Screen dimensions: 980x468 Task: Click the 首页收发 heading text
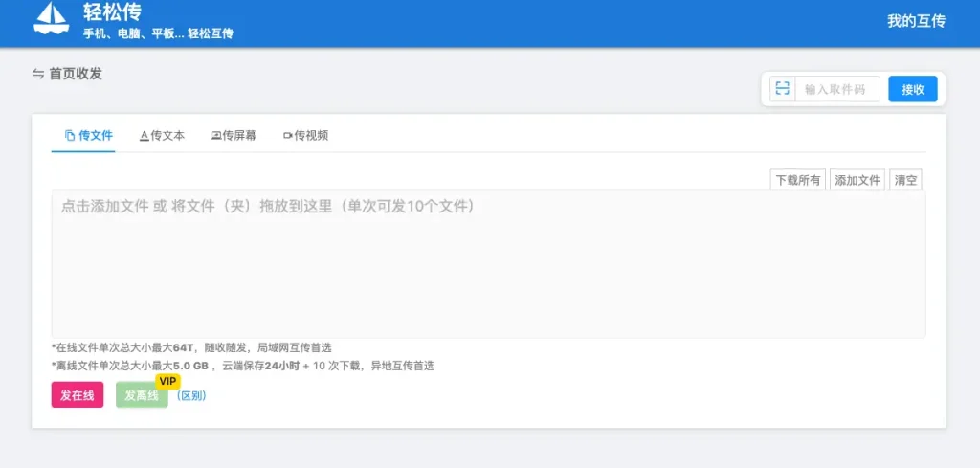[76, 75]
